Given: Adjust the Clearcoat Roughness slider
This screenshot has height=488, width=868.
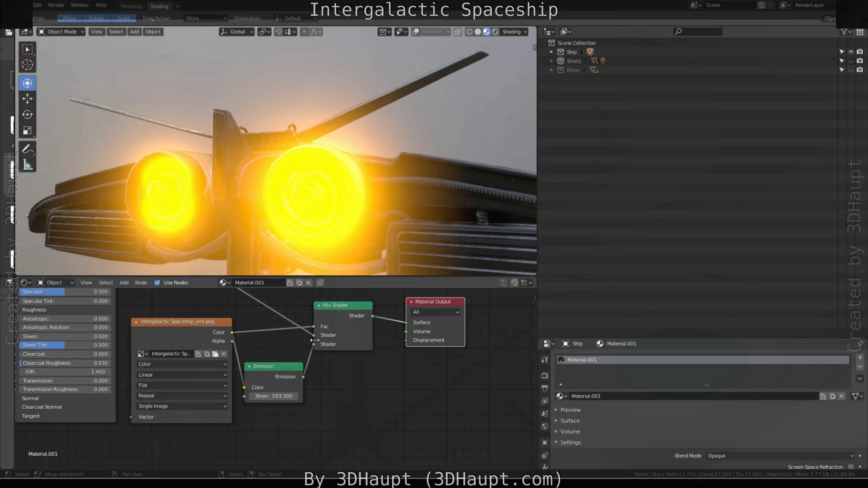Looking at the screenshot, I should coord(65,363).
